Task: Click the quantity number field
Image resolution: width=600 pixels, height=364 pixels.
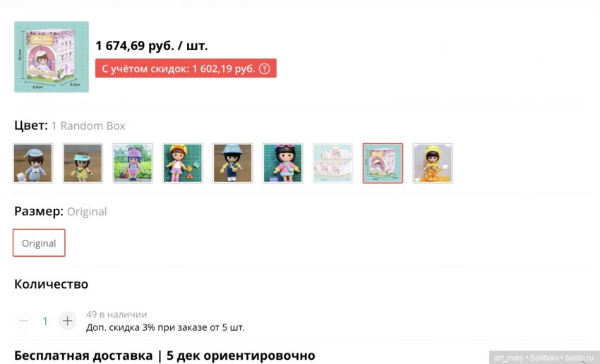Action: pyautogui.click(x=45, y=321)
